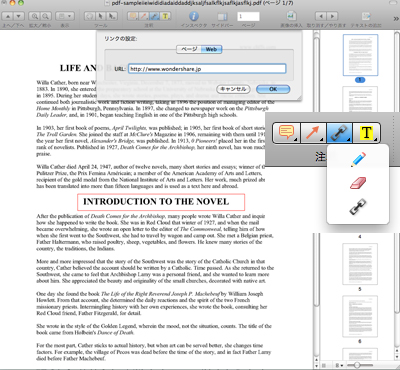Viewport: 400px width, 370px height.
Task: Choose the blue pencil in popup menu
Action: tap(358, 159)
